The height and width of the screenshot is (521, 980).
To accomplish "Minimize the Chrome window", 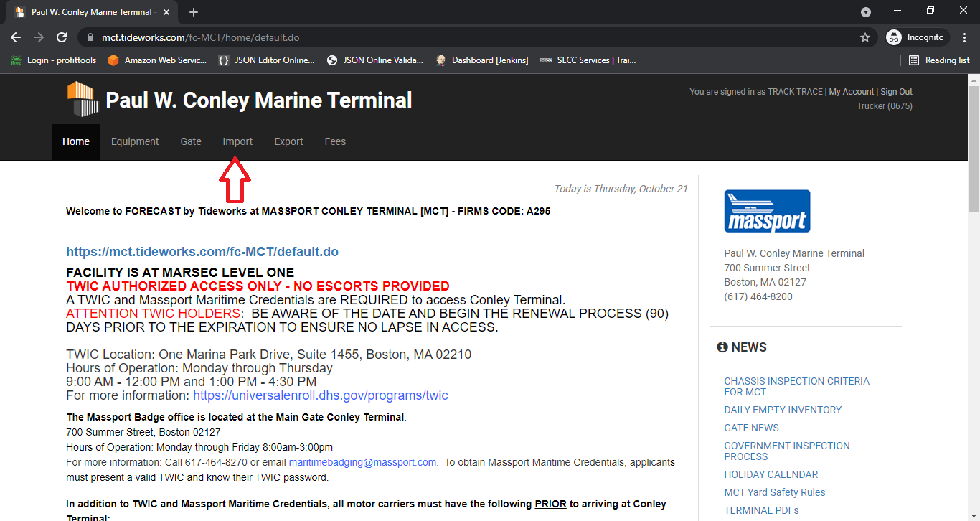I will 897,11.
